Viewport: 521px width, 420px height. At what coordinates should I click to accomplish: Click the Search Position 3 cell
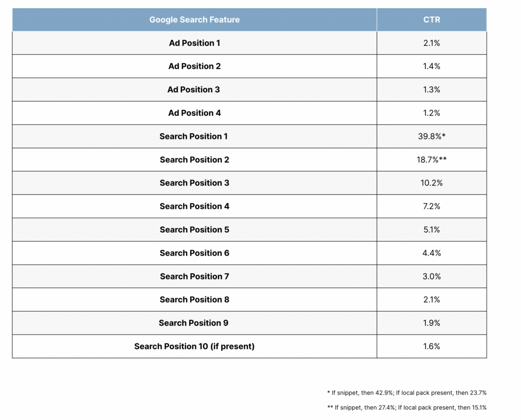pyautogui.click(x=194, y=183)
